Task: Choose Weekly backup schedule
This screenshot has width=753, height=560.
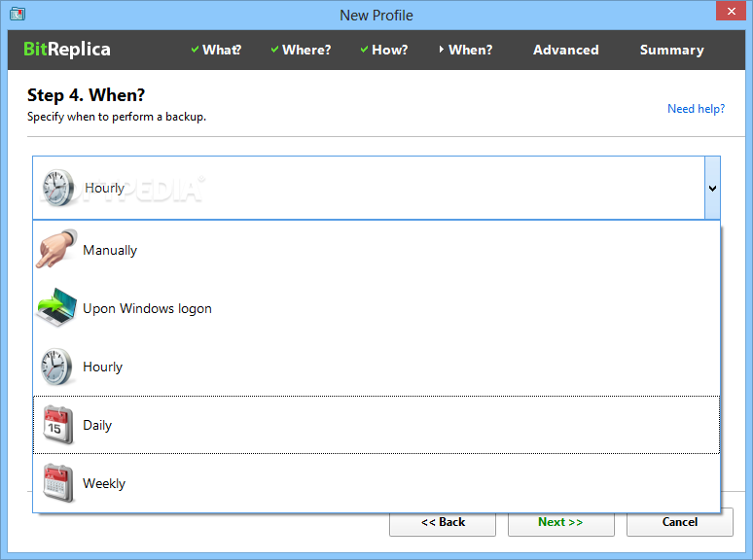Action: click(376, 483)
